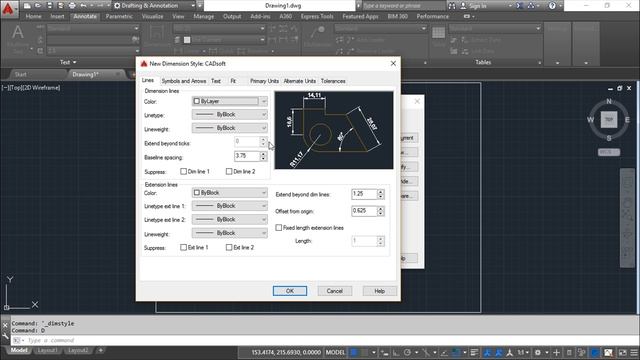This screenshot has height=360, width=640.
Task: Open the Dimension lines Linetype dropdown
Action: [x=230, y=115]
